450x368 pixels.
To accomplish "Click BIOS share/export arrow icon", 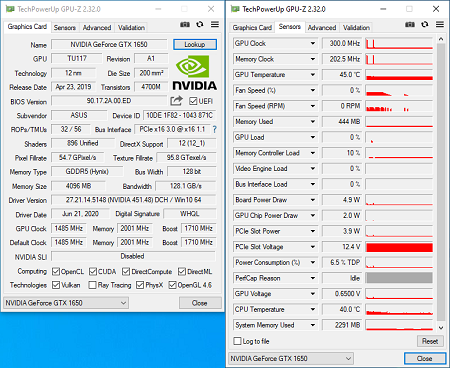I will coord(177,101).
